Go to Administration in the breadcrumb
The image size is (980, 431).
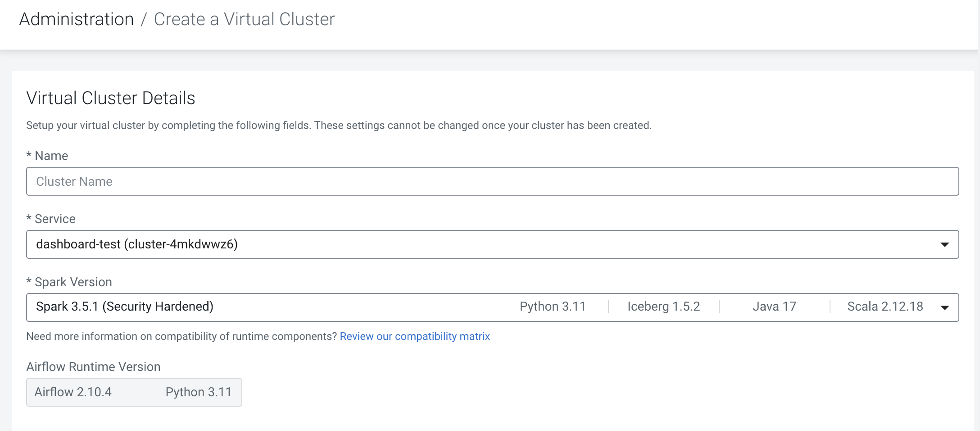coord(77,19)
